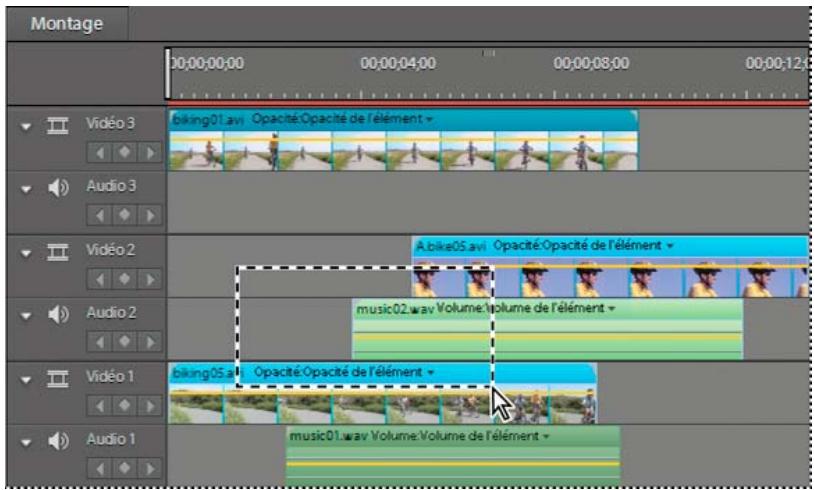
Task: Go to next keyframe on Audio 1
Action: tap(150, 469)
